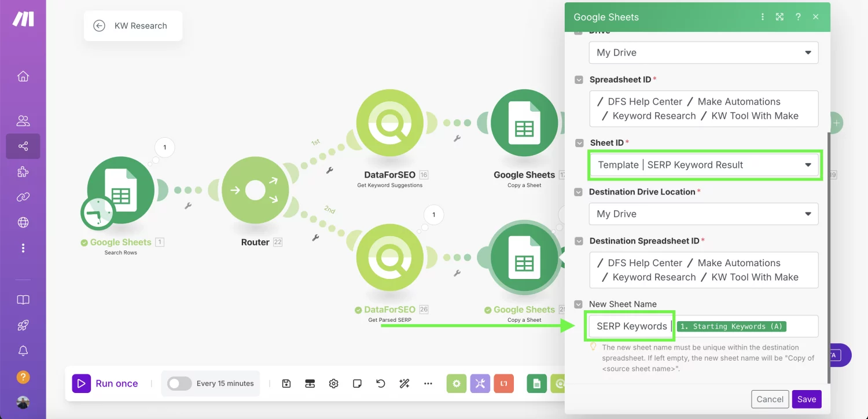Open panel options vertical dots menu
868x419 pixels.
763,17
